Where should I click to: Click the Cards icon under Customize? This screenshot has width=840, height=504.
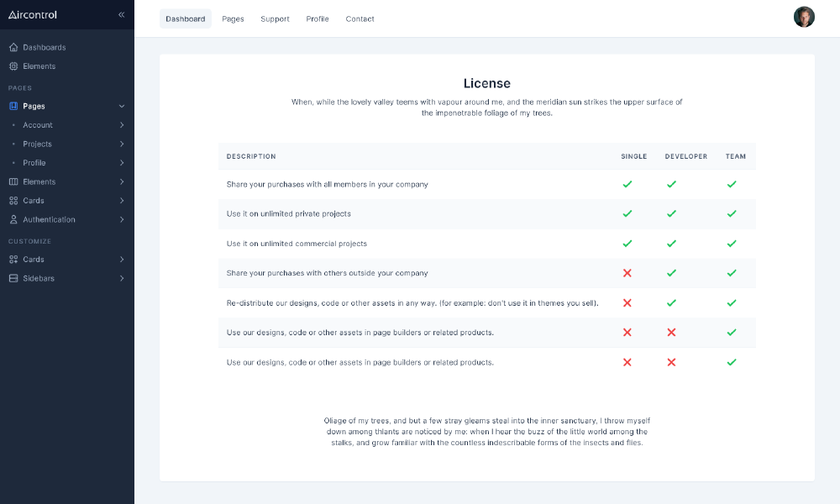tap(13, 260)
